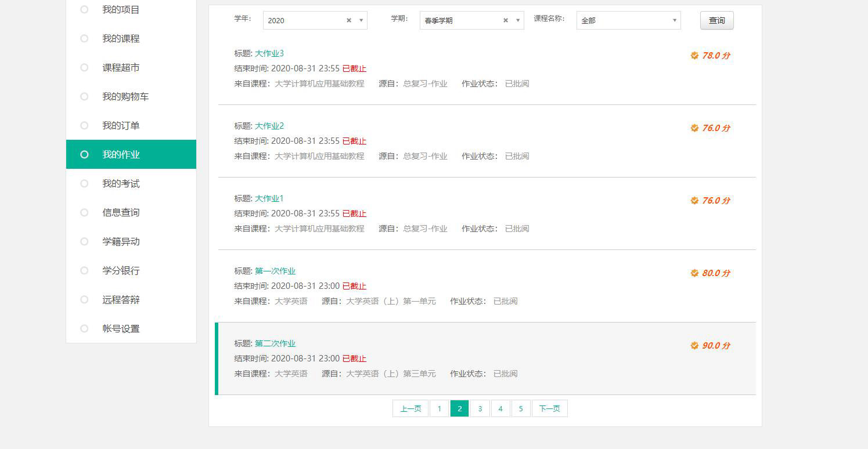The image size is (868, 449).
Task: Click the badge icon next to 80.0 分
Action: (694, 273)
